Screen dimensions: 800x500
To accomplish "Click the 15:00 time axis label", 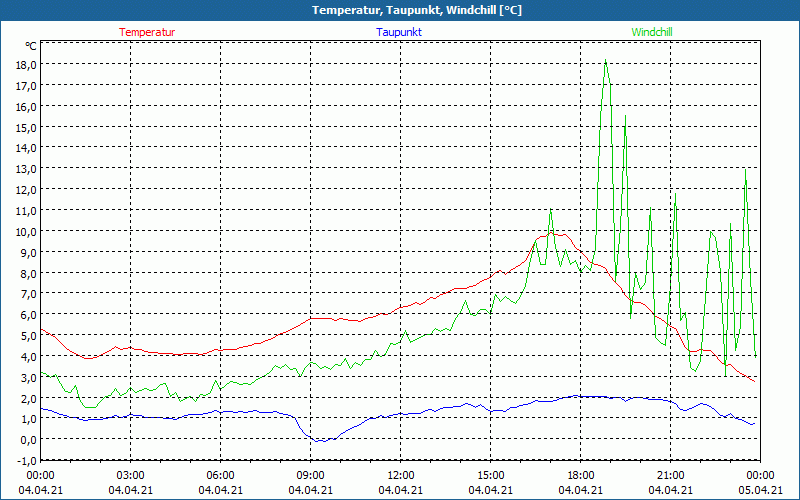I will (491, 476).
